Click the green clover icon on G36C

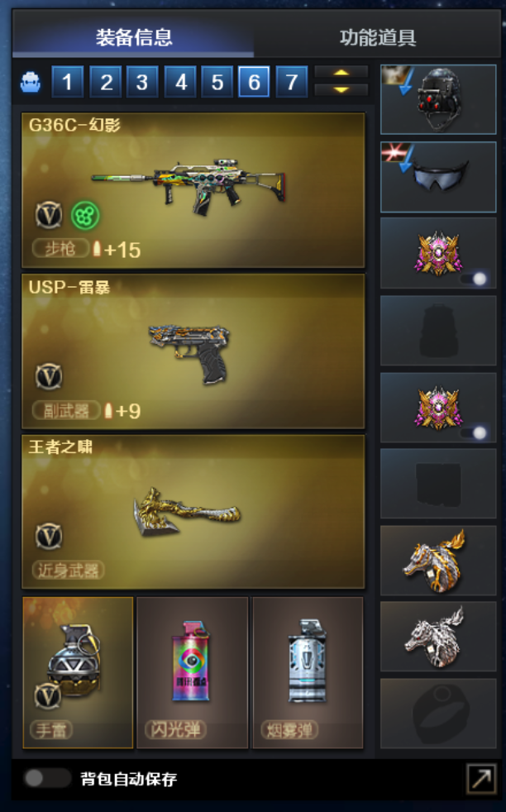coord(85,216)
